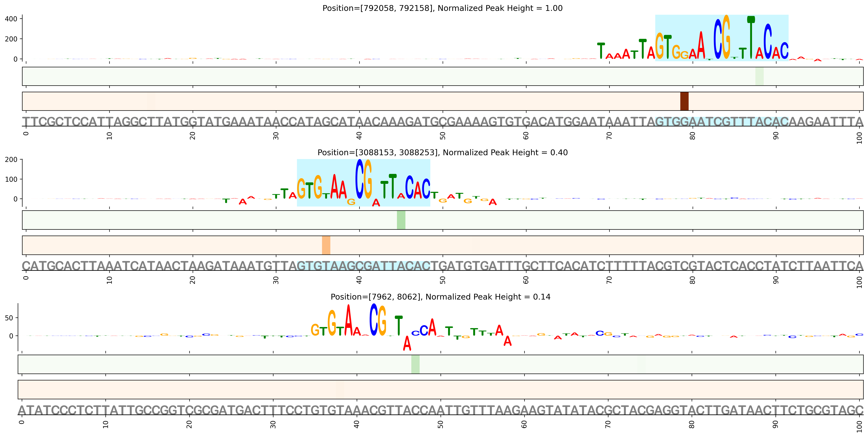Image resolution: width=868 pixels, height=437 pixels.
Task: Click the x-axis tick 0 of bottom plot
Action: (x=22, y=422)
